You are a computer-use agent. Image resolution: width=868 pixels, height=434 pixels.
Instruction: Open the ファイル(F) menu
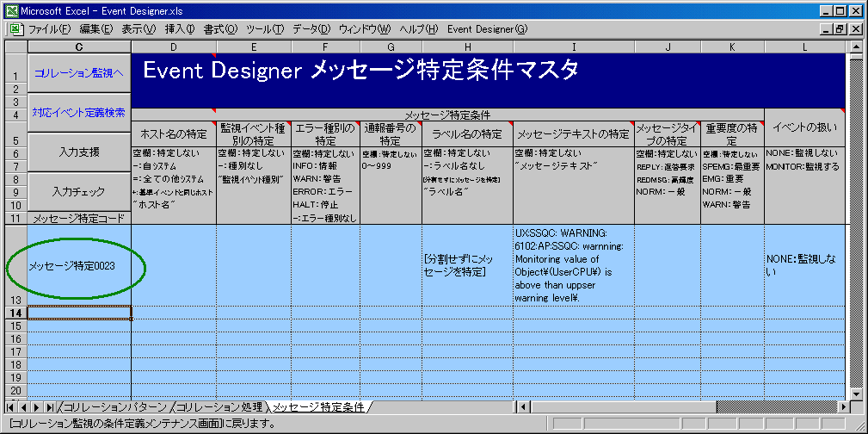point(50,28)
